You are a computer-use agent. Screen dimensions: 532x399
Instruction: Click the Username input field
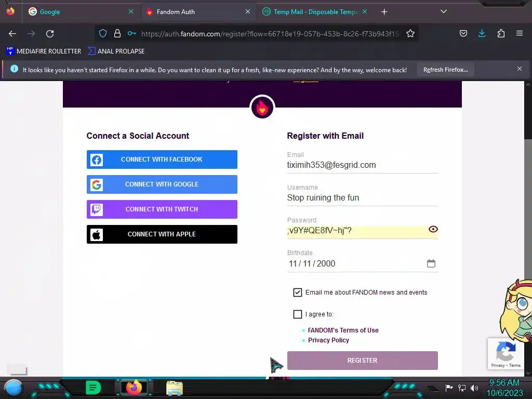(x=362, y=198)
